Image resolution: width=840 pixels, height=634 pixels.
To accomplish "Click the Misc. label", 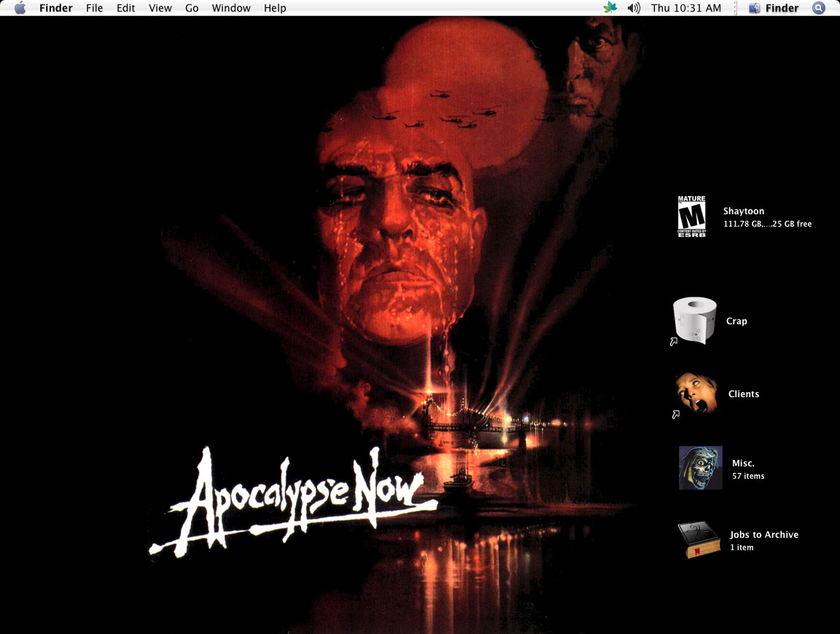I will click(x=743, y=463).
